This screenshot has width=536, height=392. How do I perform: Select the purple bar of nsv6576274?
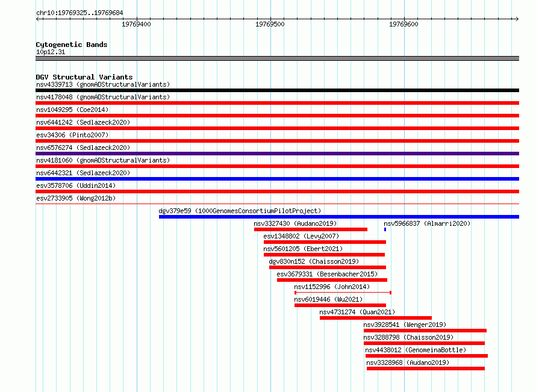[x=277, y=154]
